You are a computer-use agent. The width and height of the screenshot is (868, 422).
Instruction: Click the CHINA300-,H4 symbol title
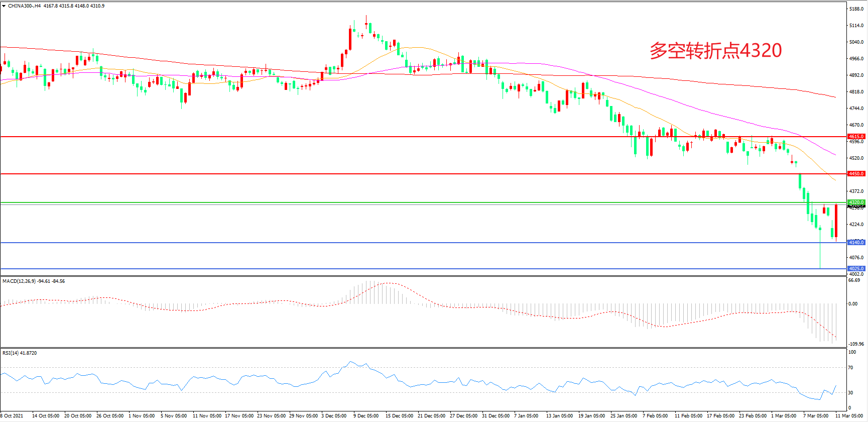(25, 6)
